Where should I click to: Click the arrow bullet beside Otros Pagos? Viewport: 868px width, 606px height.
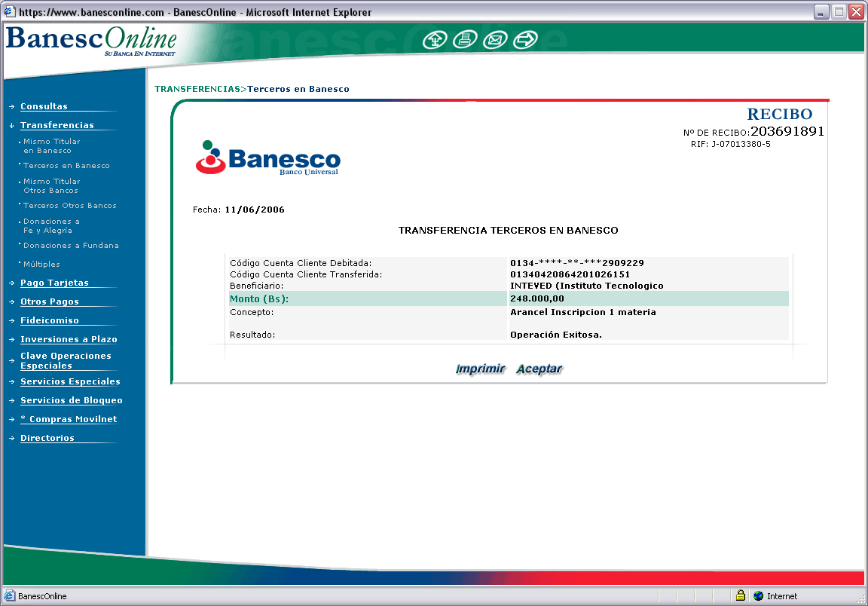pos(11,302)
